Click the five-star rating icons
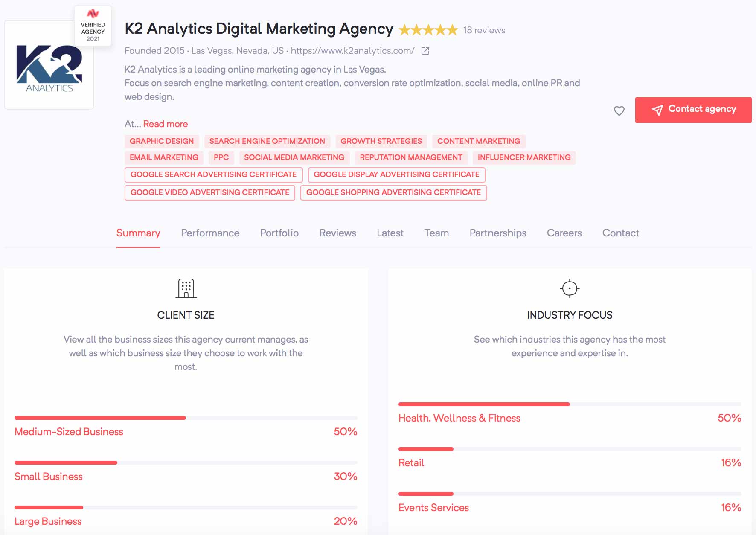This screenshot has width=756, height=535. (428, 30)
